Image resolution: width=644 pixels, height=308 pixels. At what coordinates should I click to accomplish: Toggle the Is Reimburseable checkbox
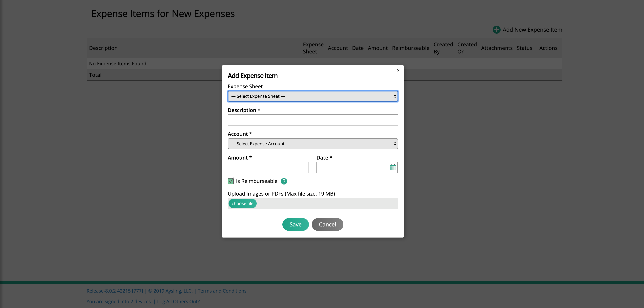point(231,181)
